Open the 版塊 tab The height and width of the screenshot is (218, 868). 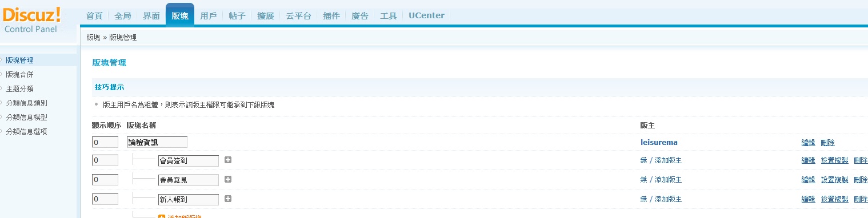[x=180, y=16]
